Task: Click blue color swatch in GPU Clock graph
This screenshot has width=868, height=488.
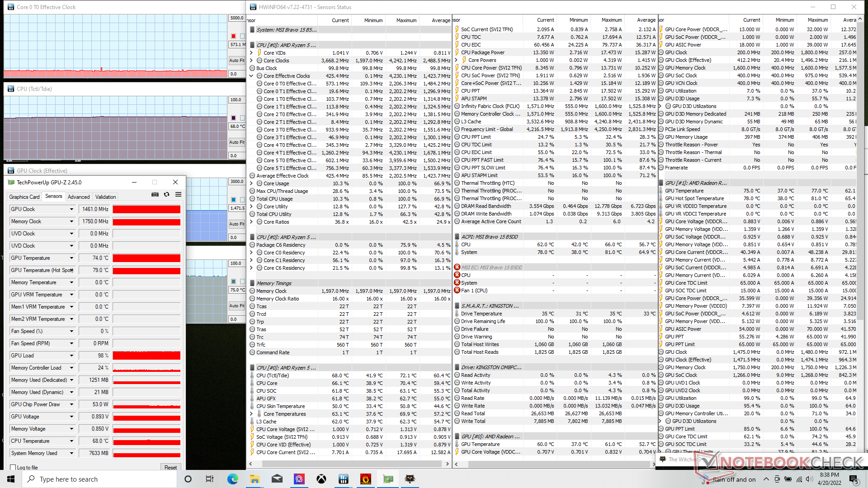Action: pos(233,200)
